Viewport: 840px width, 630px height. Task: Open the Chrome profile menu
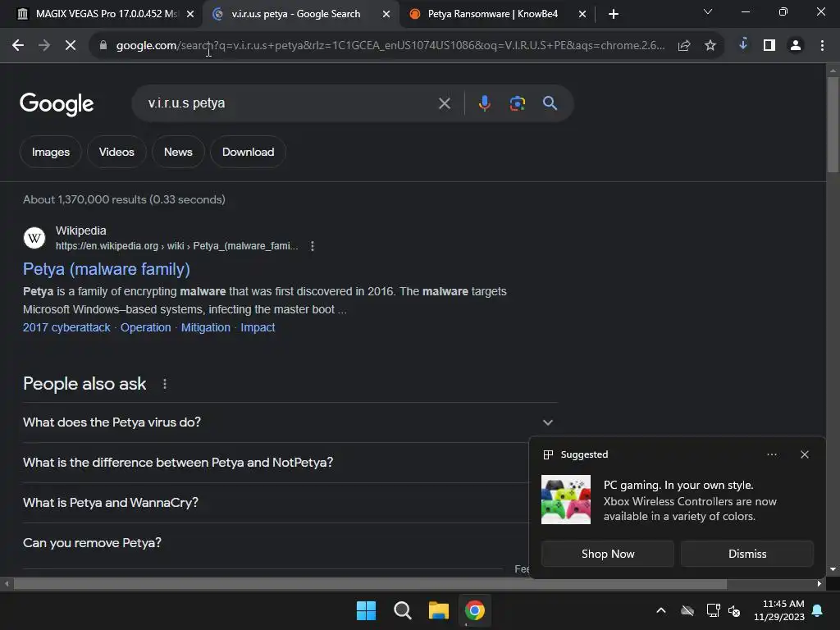click(796, 46)
